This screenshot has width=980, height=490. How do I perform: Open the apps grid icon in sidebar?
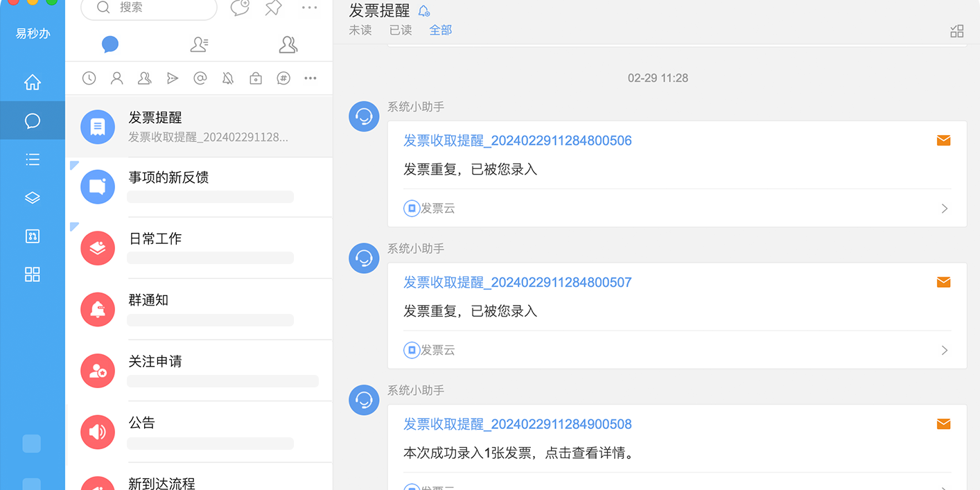click(33, 274)
